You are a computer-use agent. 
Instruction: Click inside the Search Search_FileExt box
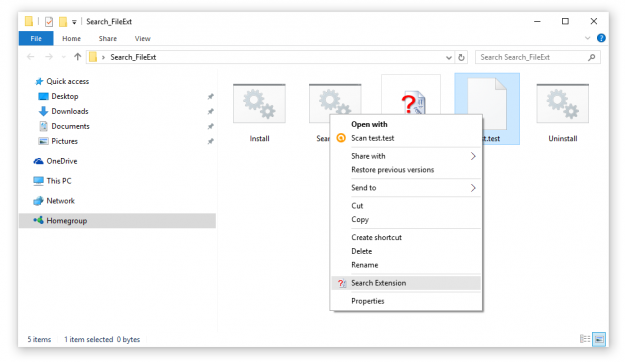tap(533, 57)
